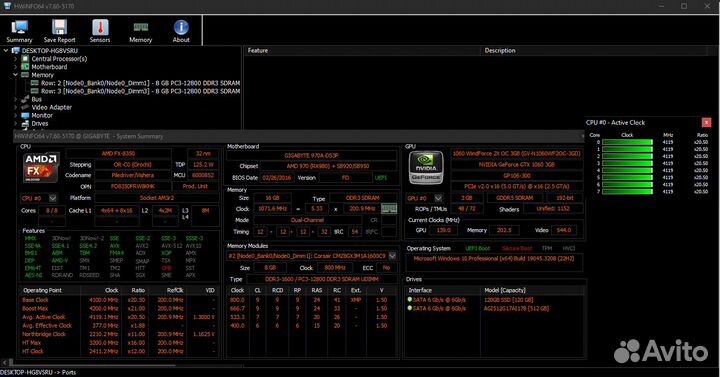Expand the Motherboard tree node

pos(16,67)
